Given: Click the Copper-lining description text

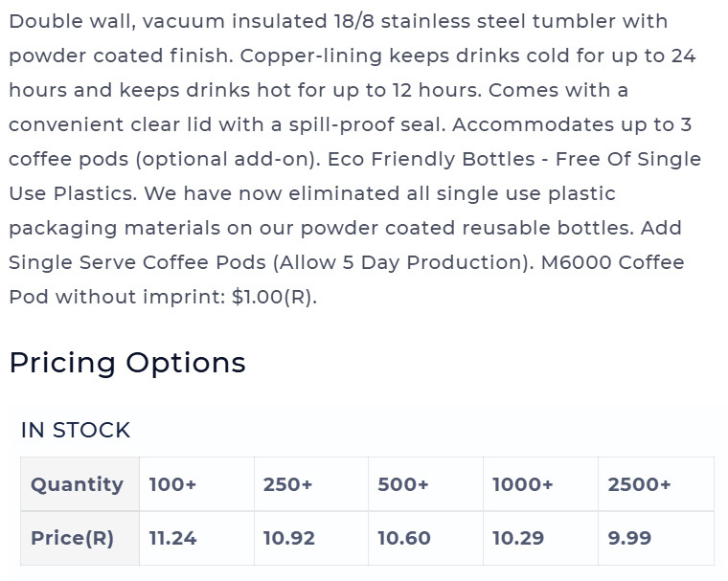Looking at the screenshot, I should (311, 56).
